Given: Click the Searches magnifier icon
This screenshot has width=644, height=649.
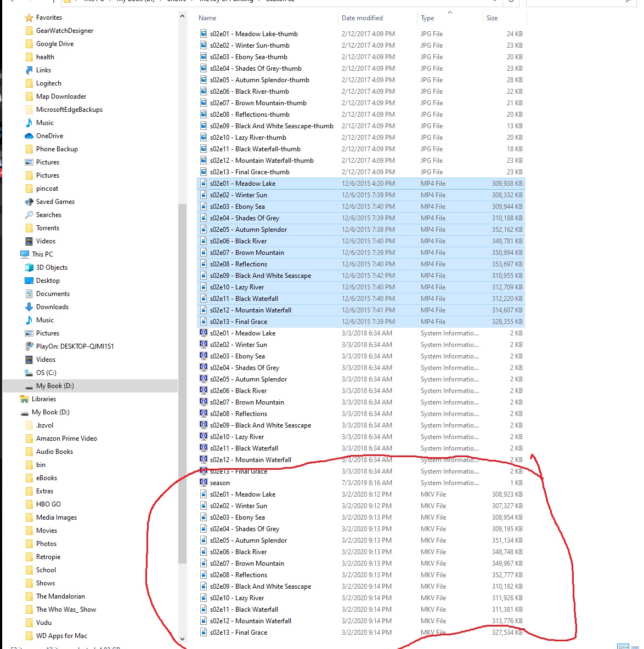Looking at the screenshot, I should pyautogui.click(x=29, y=215).
